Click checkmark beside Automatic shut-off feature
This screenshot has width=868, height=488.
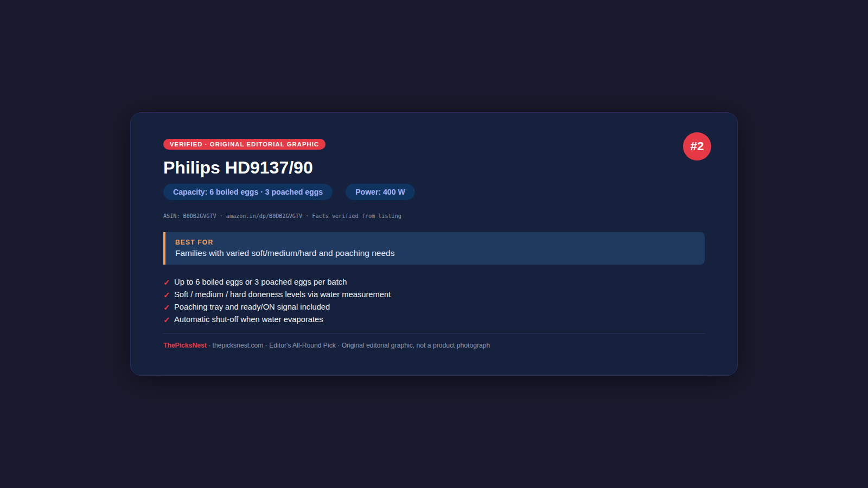(167, 320)
